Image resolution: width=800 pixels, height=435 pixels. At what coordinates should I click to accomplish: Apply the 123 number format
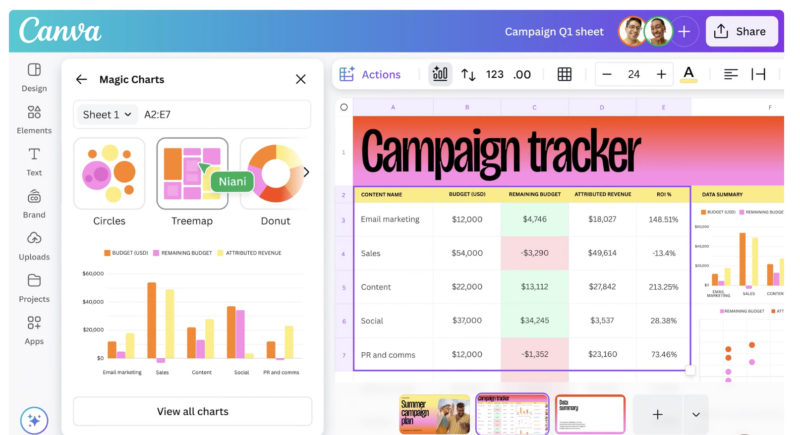coord(494,74)
